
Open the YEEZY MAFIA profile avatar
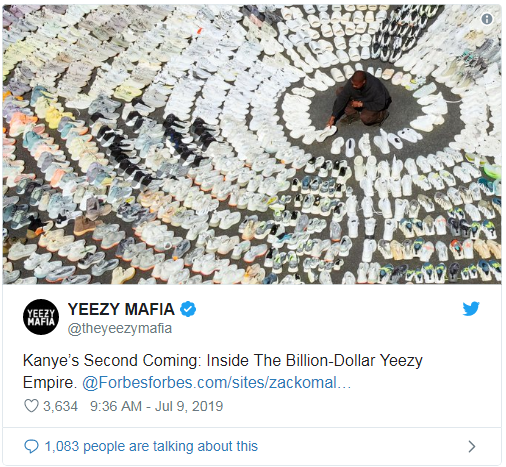(x=41, y=317)
